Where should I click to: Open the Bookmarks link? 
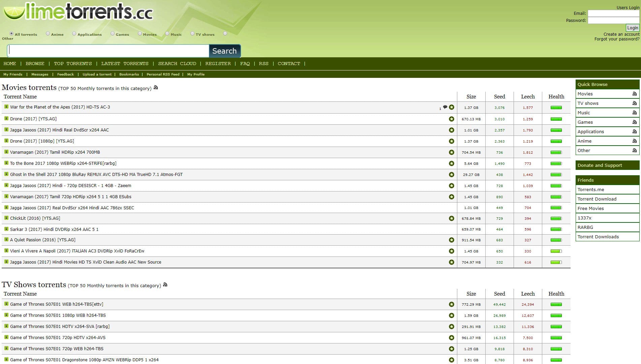[129, 74]
